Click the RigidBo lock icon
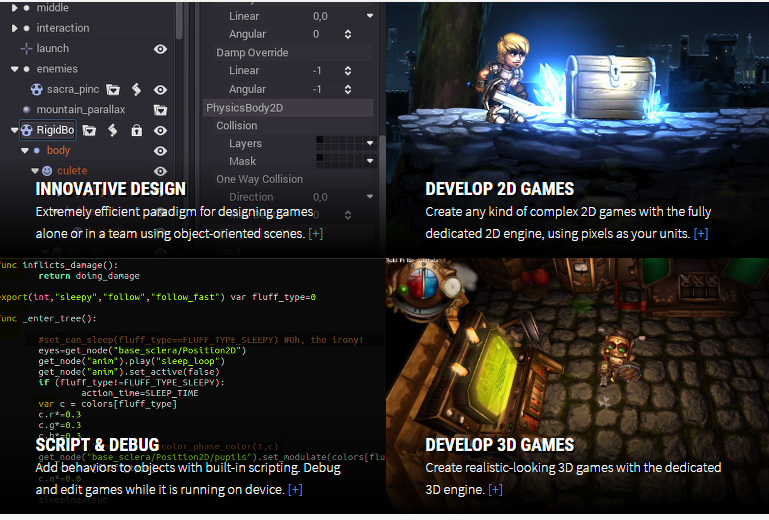The height and width of the screenshot is (520, 769). tap(136, 130)
